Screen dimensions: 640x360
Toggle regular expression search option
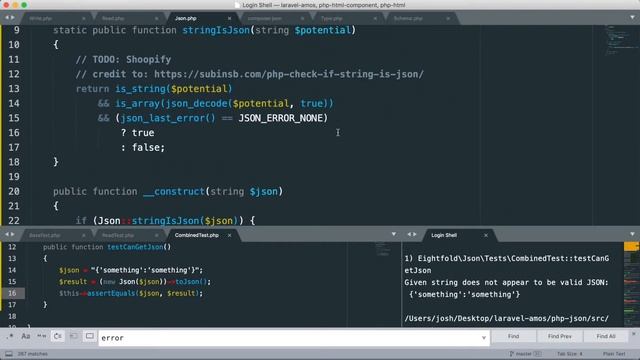click(x=10, y=336)
